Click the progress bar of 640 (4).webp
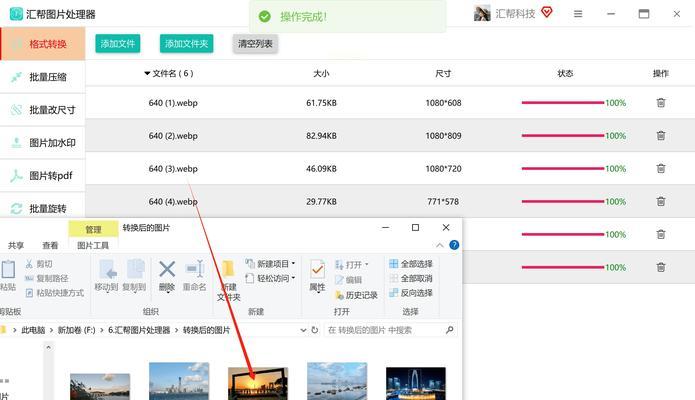Viewport: 695px width, 400px height. coord(562,201)
